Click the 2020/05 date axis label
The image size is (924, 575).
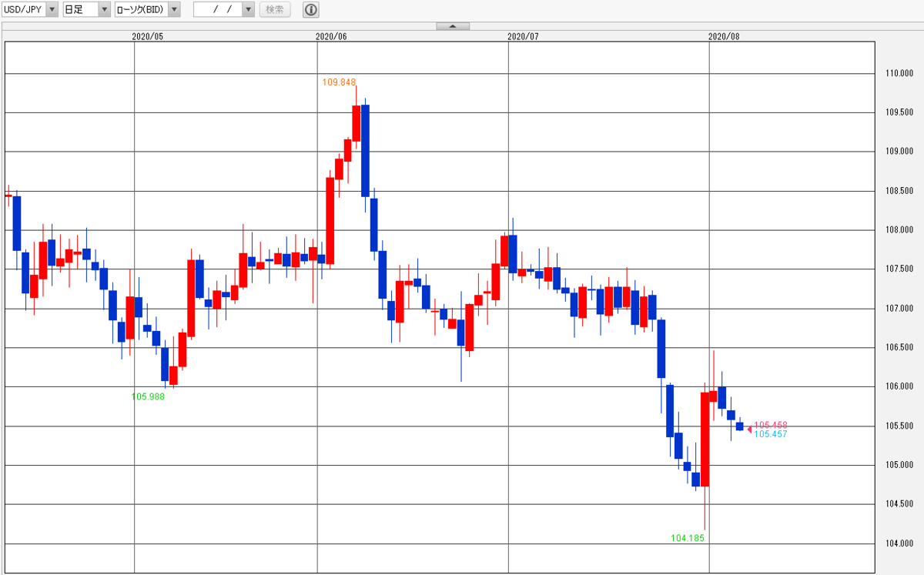tap(148, 35)
